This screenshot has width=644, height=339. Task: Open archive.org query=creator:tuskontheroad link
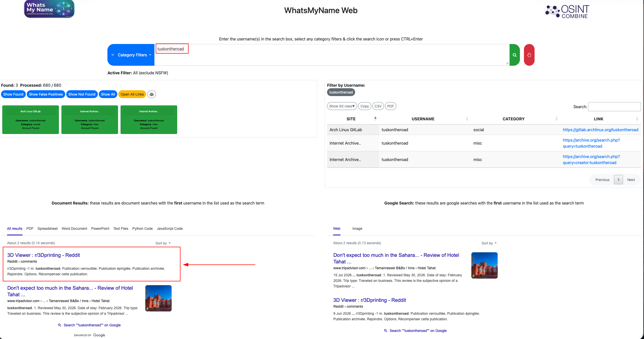[x=591, y=160]
